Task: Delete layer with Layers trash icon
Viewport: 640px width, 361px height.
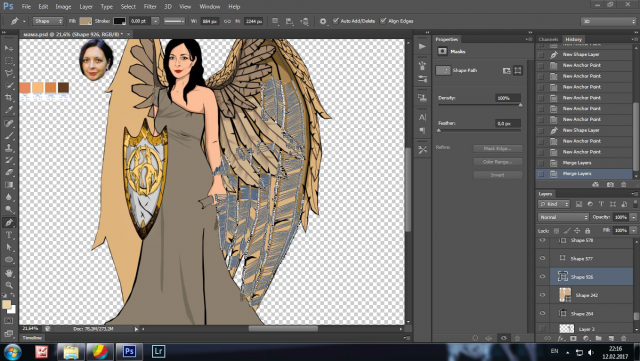Action: [623, 338]
